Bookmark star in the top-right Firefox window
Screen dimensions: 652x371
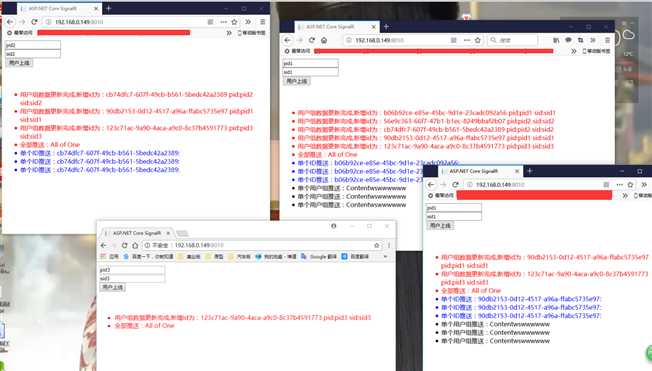coord(478,40)
